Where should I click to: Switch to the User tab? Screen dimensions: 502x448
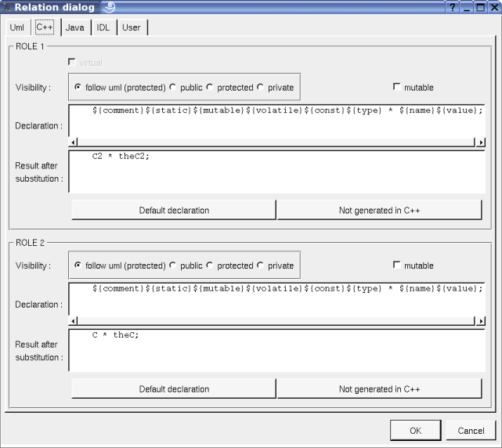tap(132, 27)
